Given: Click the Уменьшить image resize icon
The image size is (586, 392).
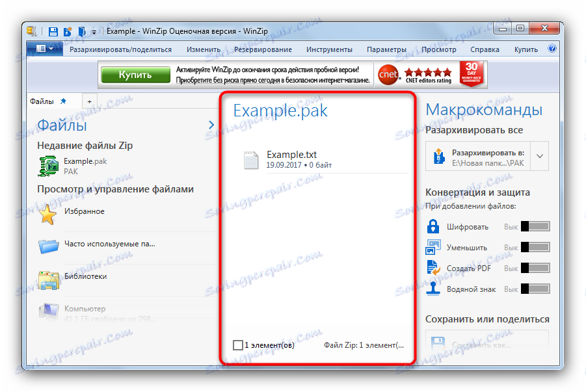Looking at the screenshot, I should (433, 247).
